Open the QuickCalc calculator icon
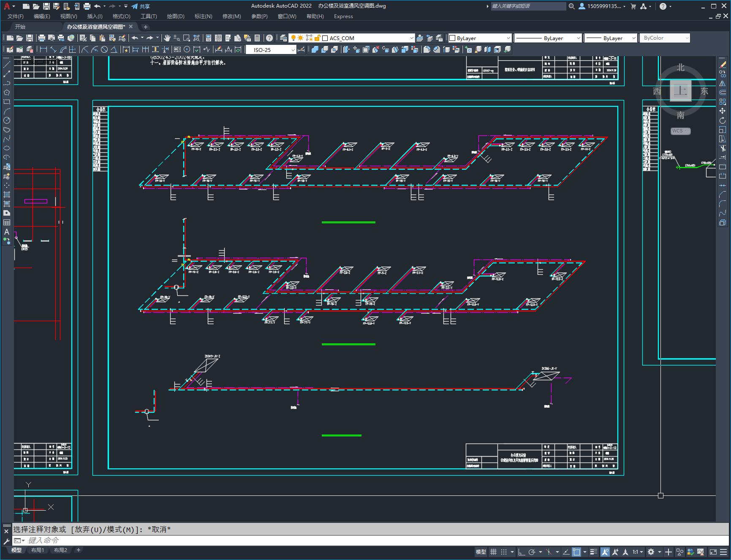 click(257, 38)
